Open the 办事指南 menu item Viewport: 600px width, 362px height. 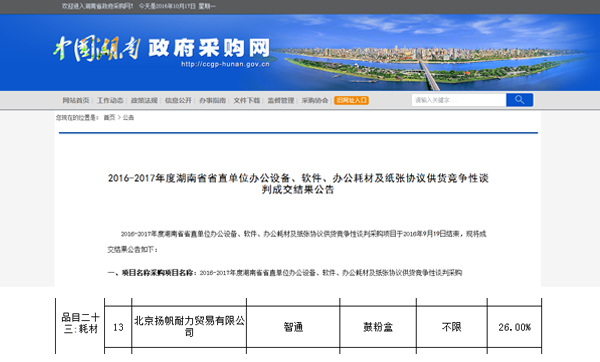[212, 100]
